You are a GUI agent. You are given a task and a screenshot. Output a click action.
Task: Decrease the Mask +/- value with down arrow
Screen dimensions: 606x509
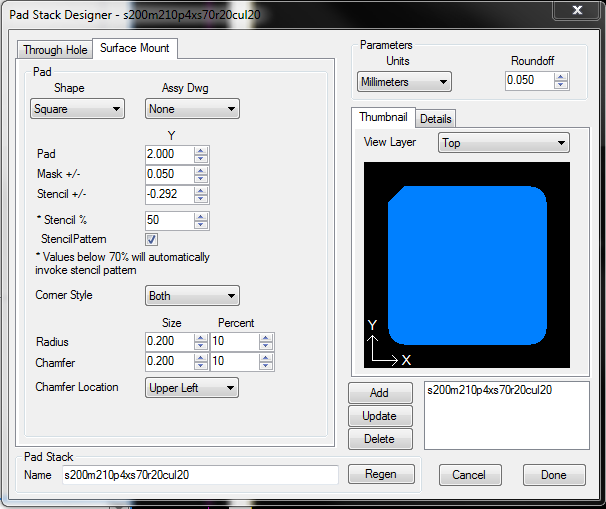tap(201, 179)
